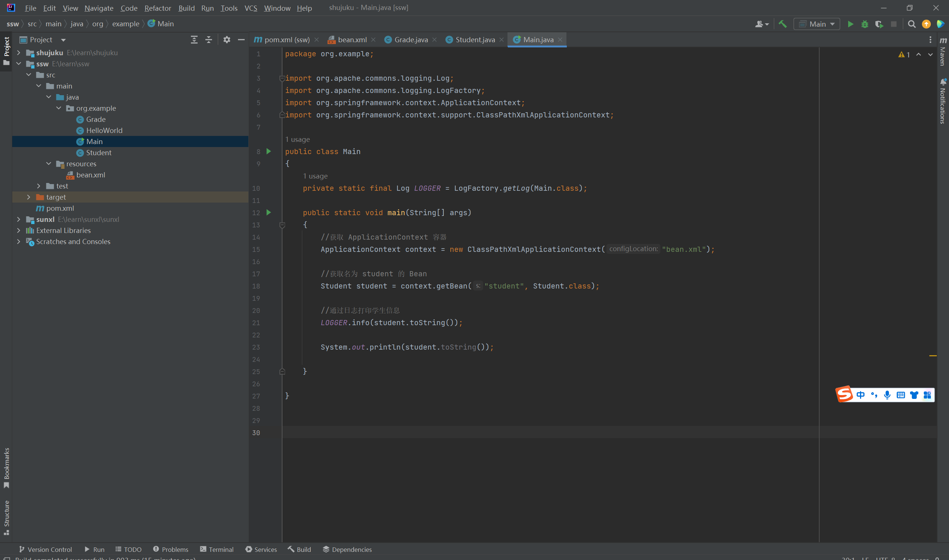Open Search Everywhere magnifier icon
949x560 pixels.
[x=911, y=24]
